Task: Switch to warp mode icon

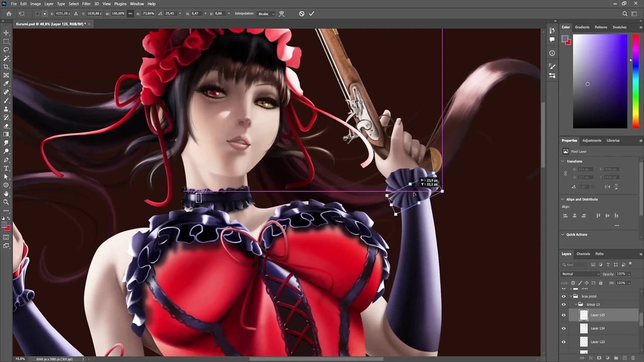Action: tap(282, 14)
